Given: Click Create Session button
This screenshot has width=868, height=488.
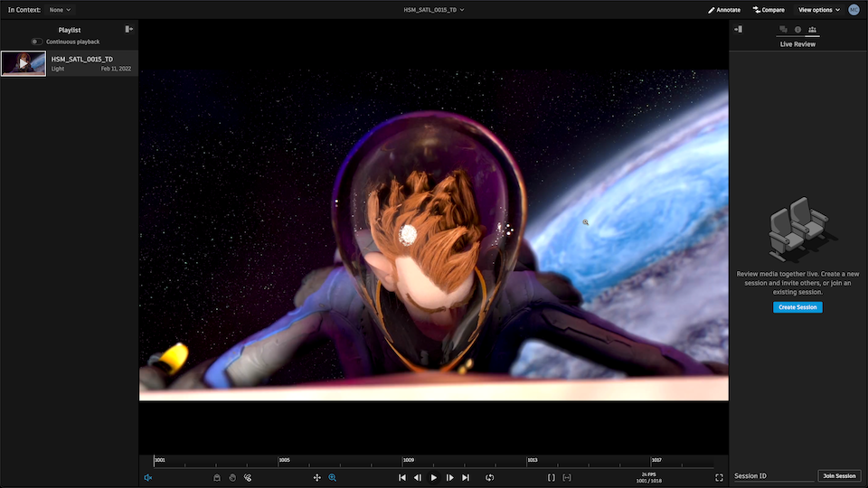Looking at the screenshot, I should [797, 307].
